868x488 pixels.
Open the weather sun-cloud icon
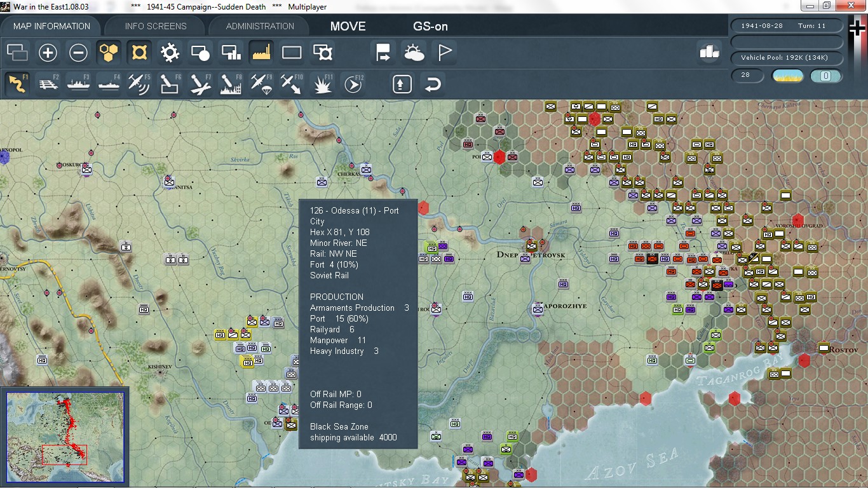pyautogui.click(x=414, y=53)
